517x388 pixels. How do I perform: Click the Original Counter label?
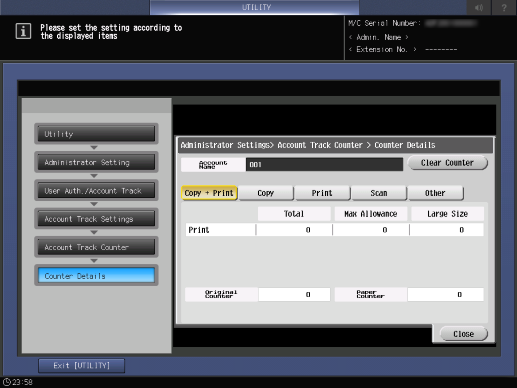[221, 294]
